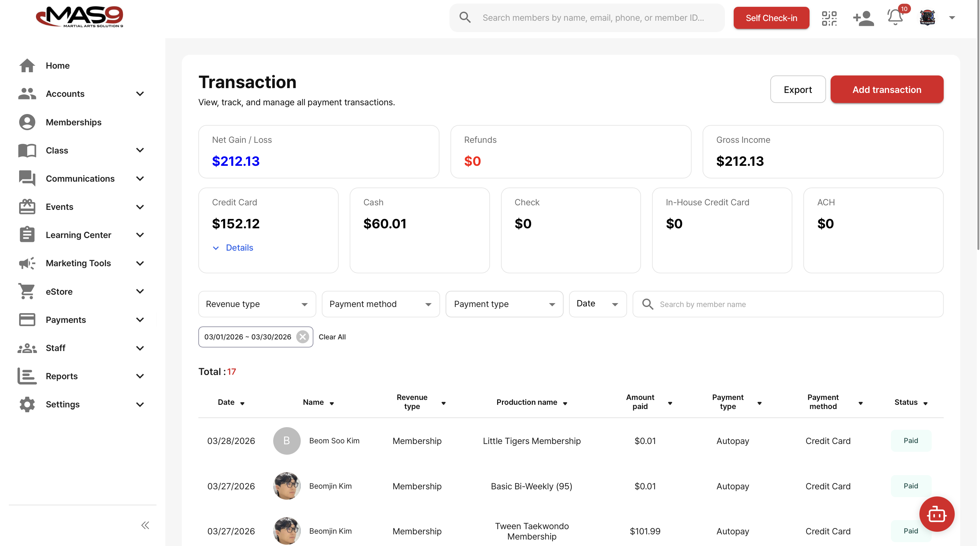The height and width of the screenshot is (546, 980).
Task: Click the add new member icon
Action: (x=863, y=17)
